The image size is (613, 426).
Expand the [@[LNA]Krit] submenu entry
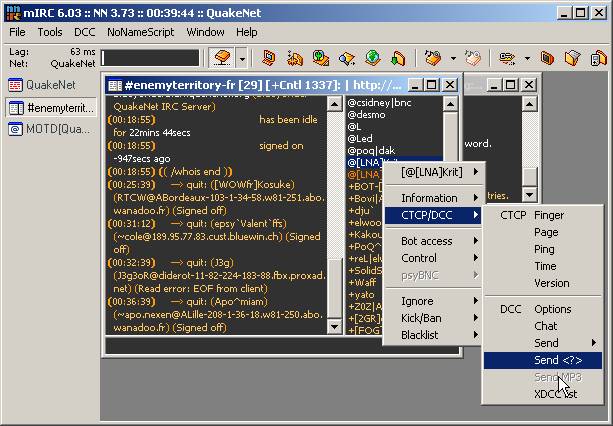coord(433,172)
